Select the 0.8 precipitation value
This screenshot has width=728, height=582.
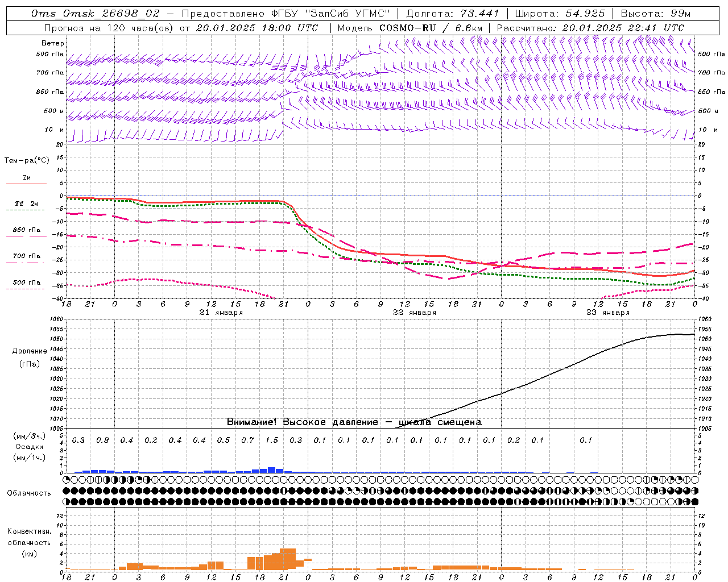point(102,440)
